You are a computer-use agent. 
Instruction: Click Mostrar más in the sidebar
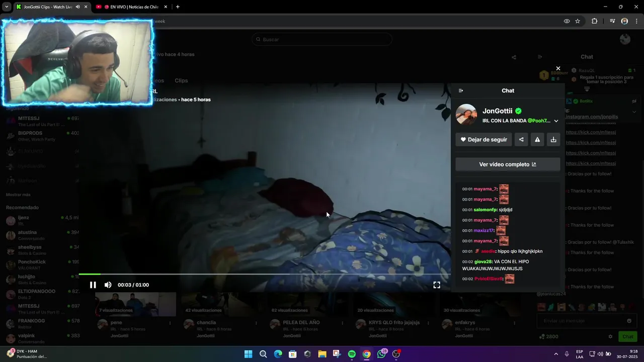[18, 195]
